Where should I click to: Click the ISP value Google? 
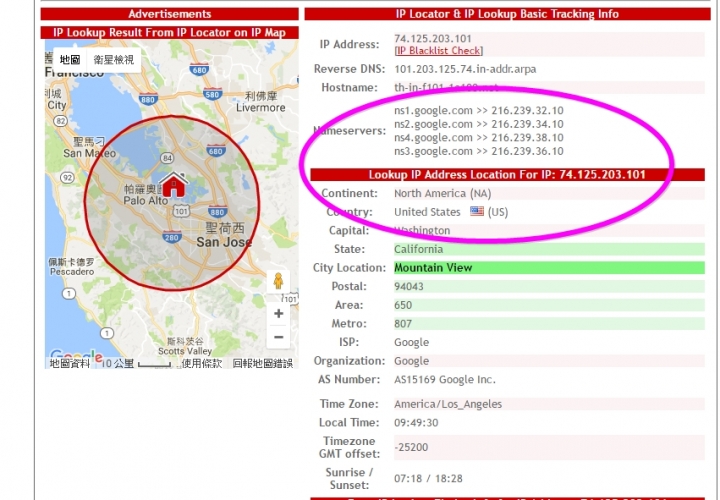(x=411, y=343)
